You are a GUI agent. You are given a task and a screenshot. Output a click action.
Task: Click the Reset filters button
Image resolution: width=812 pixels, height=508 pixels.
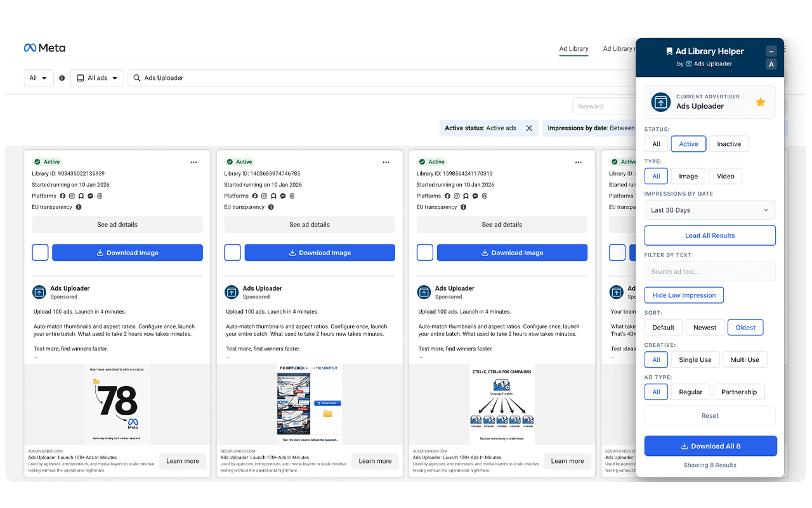[710, 416]
